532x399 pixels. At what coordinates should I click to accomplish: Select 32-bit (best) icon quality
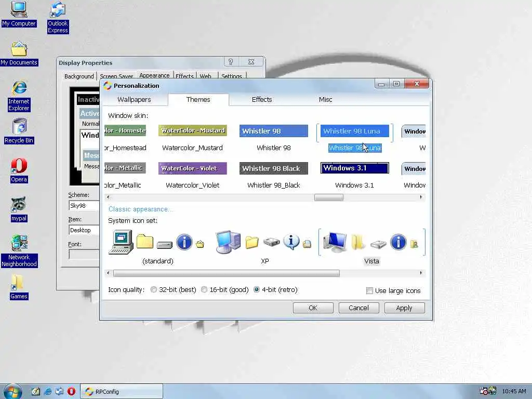point(154,290)
